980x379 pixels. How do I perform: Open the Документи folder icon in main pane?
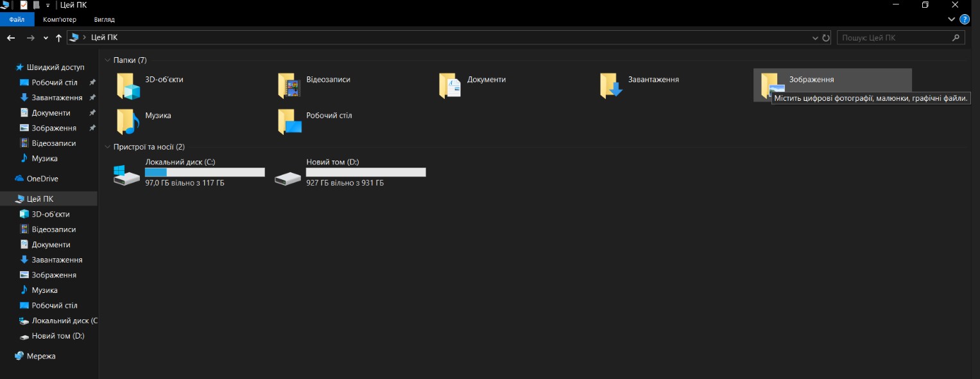click(x=451, y=86)
